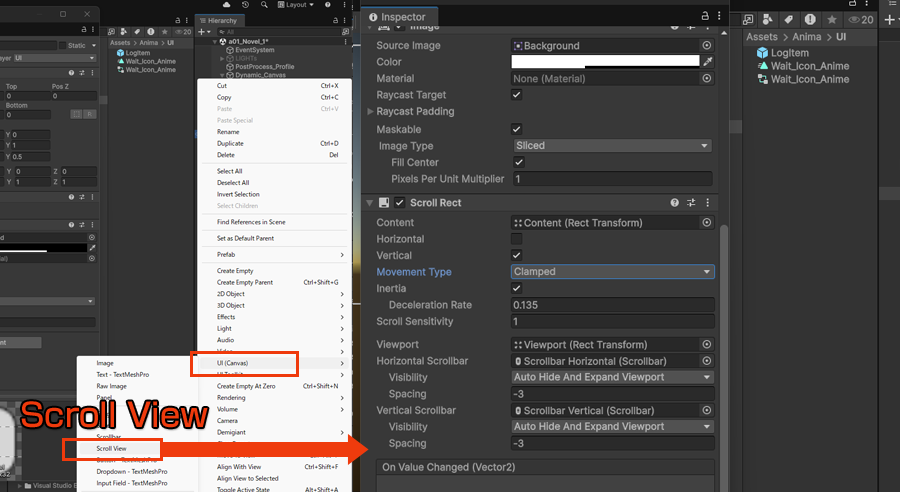Image resolution: width=900 pixels, height=492 pixels.
Task: Open the Image Type dropdown set to Sliced
Action: pos(612,146)
